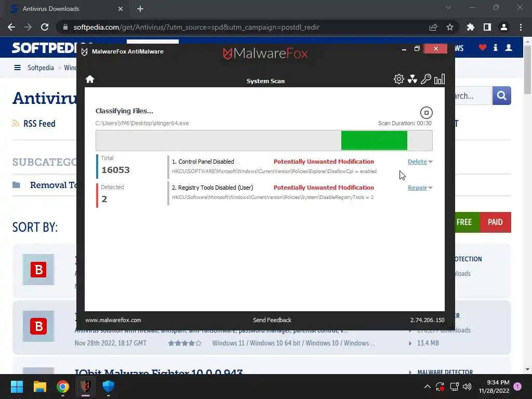Expand the Repair action dropdown for Registry Tools Disabled
Viewport: 532px width, 399px height.
point(430,188)
